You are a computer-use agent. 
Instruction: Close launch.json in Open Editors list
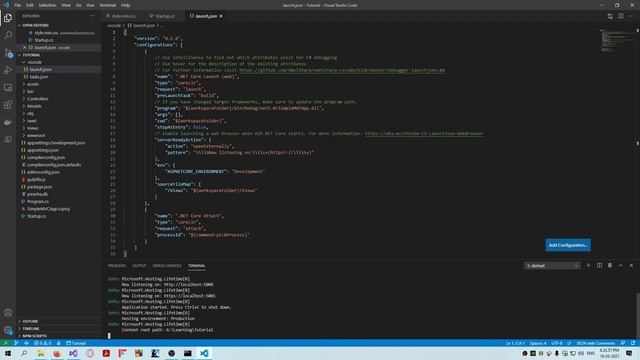24,47
